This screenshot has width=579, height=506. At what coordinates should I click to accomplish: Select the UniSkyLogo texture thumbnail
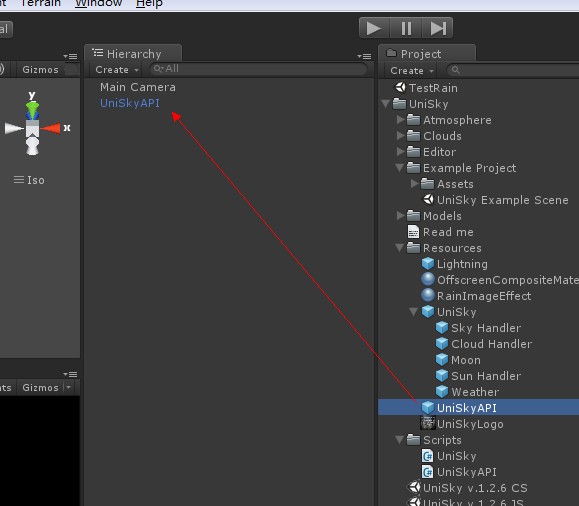click(428, 423)
